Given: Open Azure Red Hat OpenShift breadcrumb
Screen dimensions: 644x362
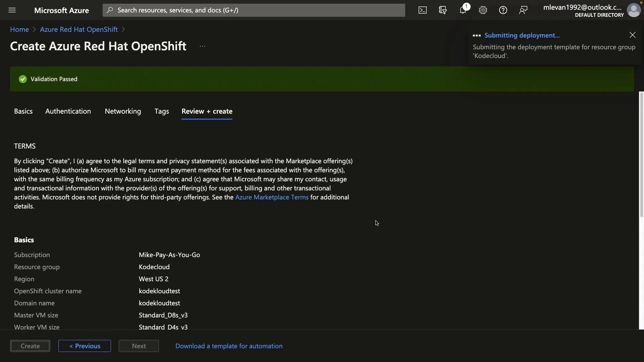Looking at the screenshot, I should click(79, 29).
